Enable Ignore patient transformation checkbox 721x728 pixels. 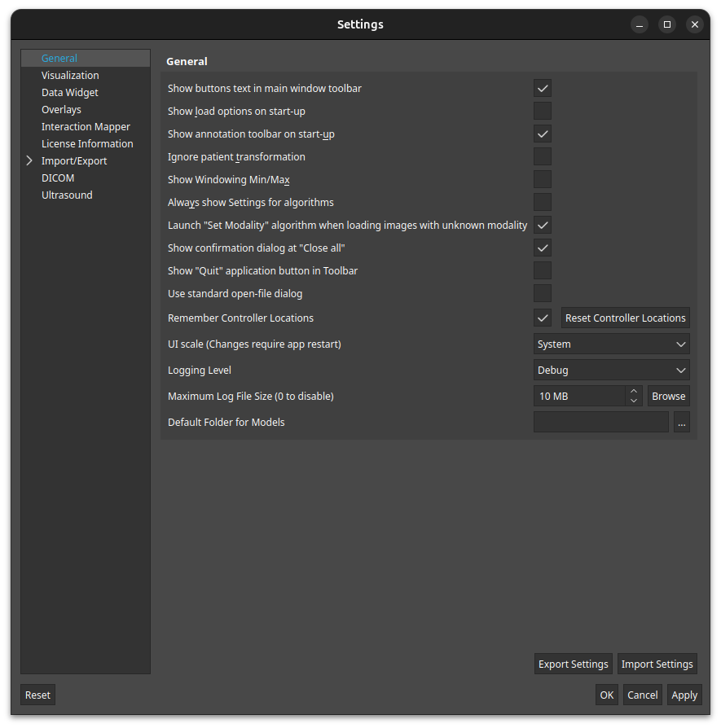coord(542,156)
